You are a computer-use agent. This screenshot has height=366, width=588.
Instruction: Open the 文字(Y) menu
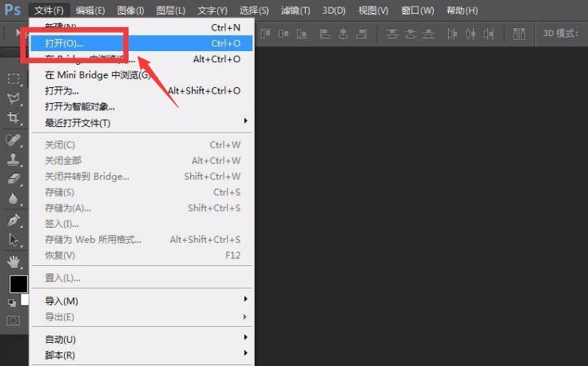[x=213, y=10]
